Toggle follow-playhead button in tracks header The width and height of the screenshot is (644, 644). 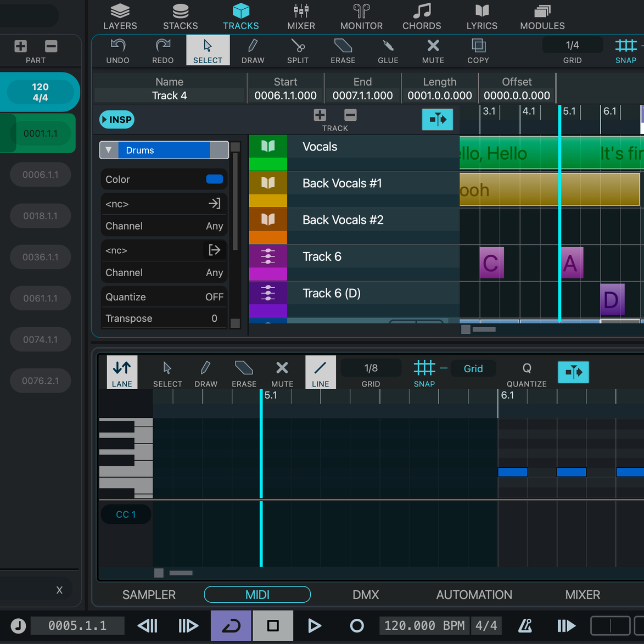click(x=438, y=120)
